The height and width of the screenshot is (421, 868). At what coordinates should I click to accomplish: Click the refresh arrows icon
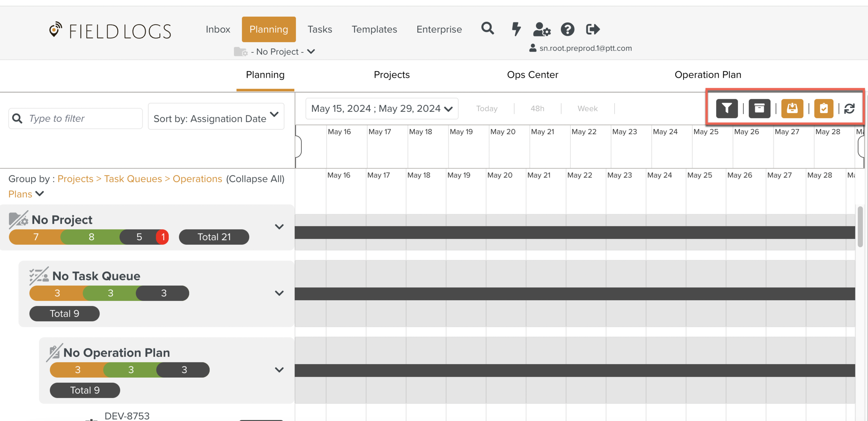coord(849,109)
